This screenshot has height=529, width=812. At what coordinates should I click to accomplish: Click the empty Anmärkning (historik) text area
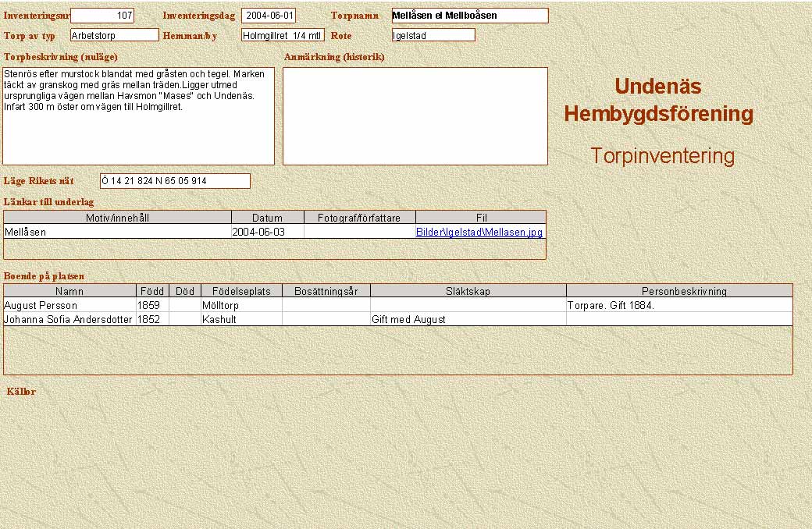click(x=415, y=116)
